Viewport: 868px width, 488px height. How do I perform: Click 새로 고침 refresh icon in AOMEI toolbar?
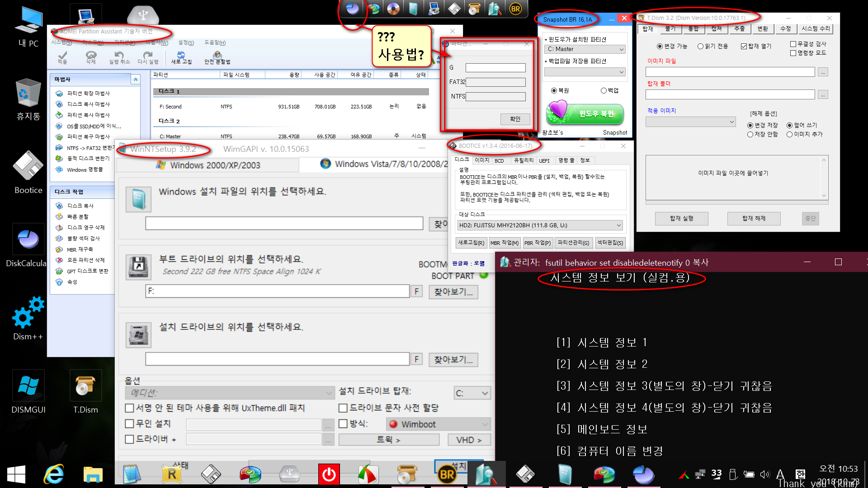point(181,57)
